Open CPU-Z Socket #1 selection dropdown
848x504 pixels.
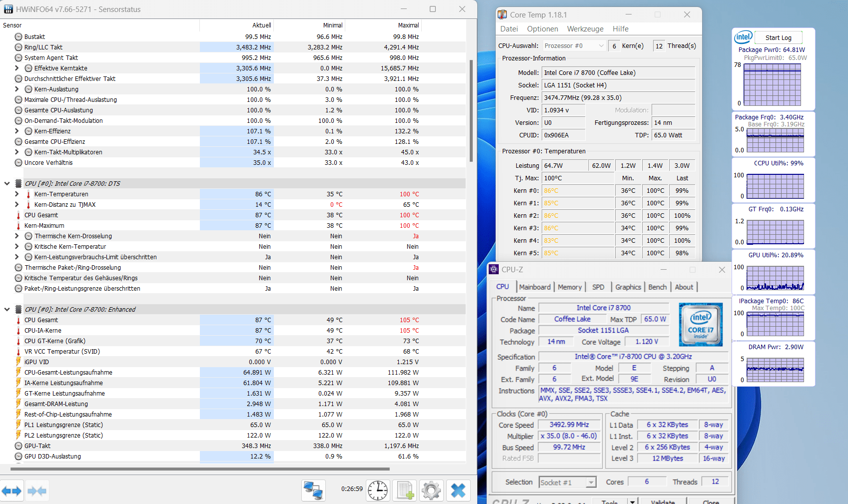click(568, 482)
